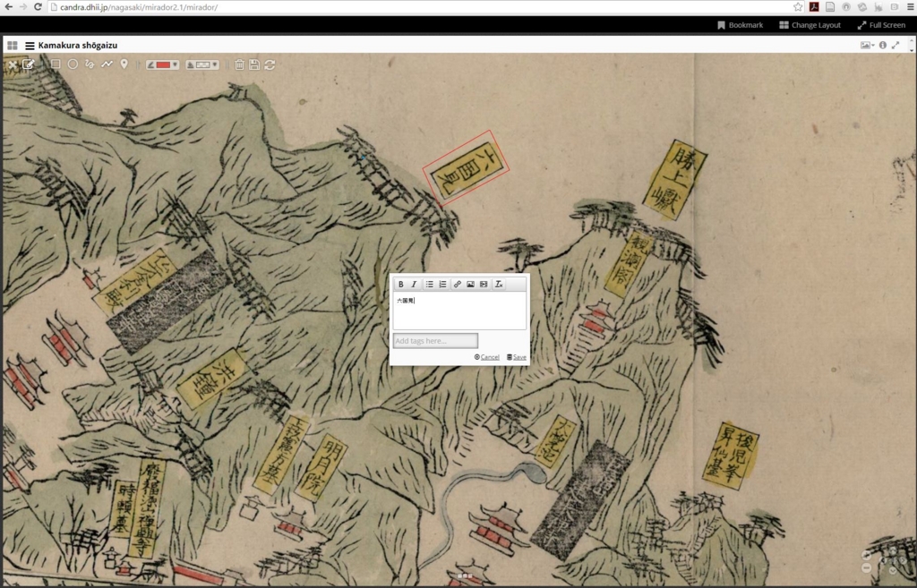This screenshot has width=917, height=588.
Task: Reload the browser page
Action: coord(38,7)
